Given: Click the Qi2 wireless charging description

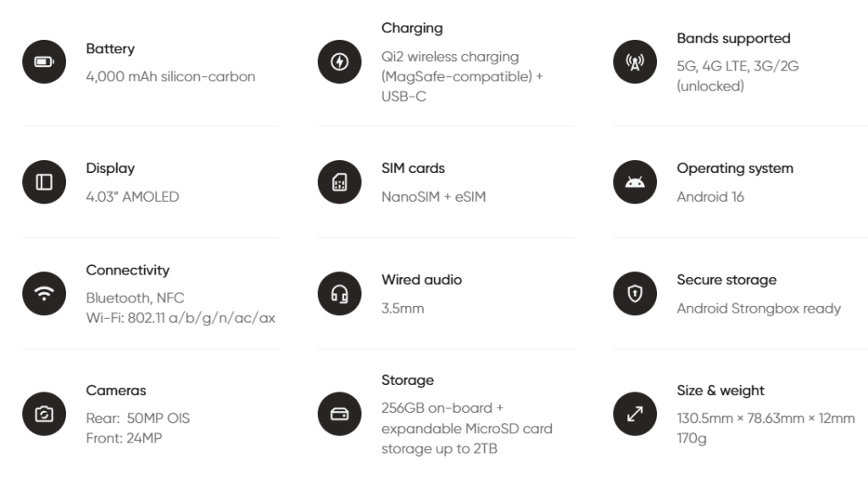Looking at the screenshot, I should [462, 76].
